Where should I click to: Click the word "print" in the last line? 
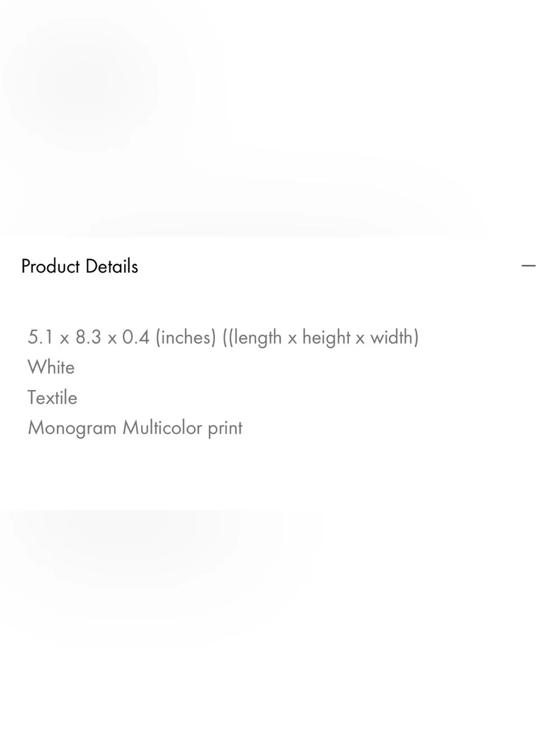[225, 429]
